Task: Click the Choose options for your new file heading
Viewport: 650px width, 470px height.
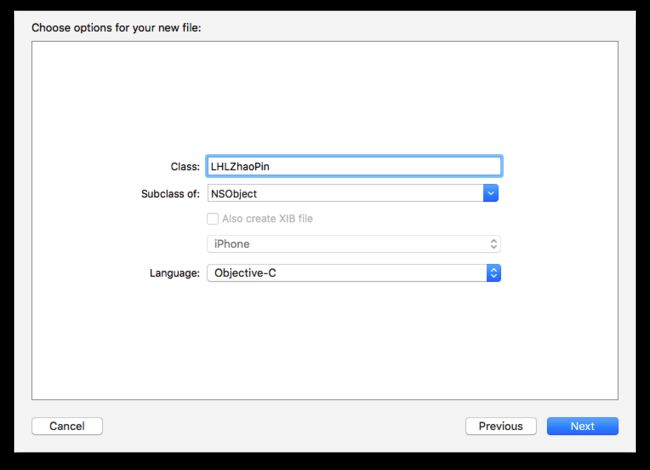Action: [116, 28]
